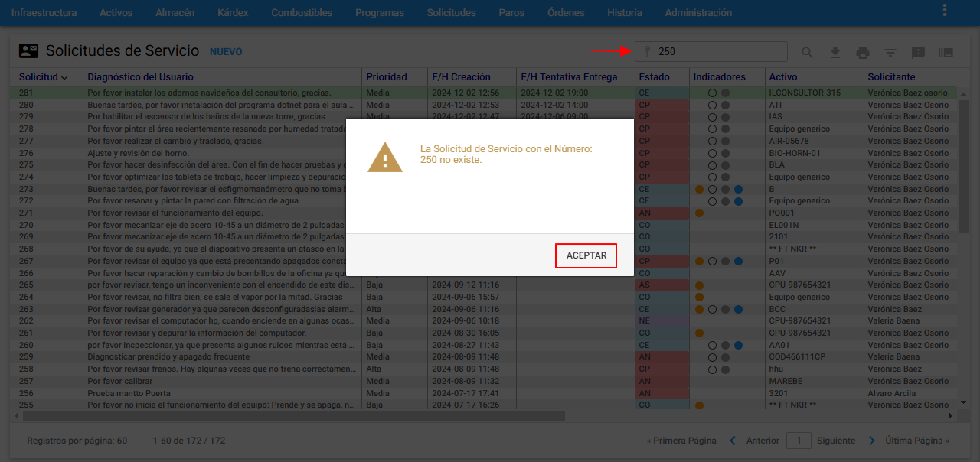
Task: Click the NUEVO button
Action: tap(226, 52)
